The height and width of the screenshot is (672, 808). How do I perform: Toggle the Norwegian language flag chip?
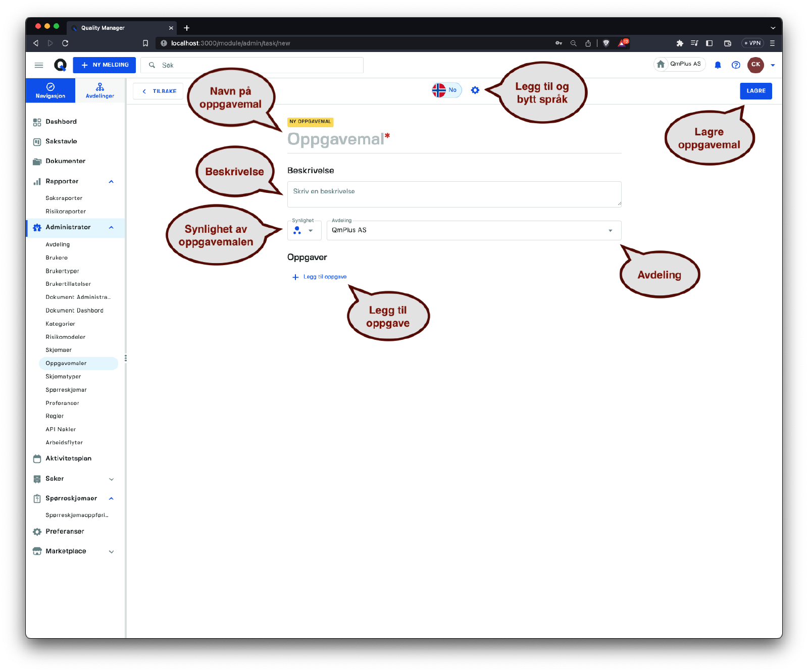coord(446,90)
